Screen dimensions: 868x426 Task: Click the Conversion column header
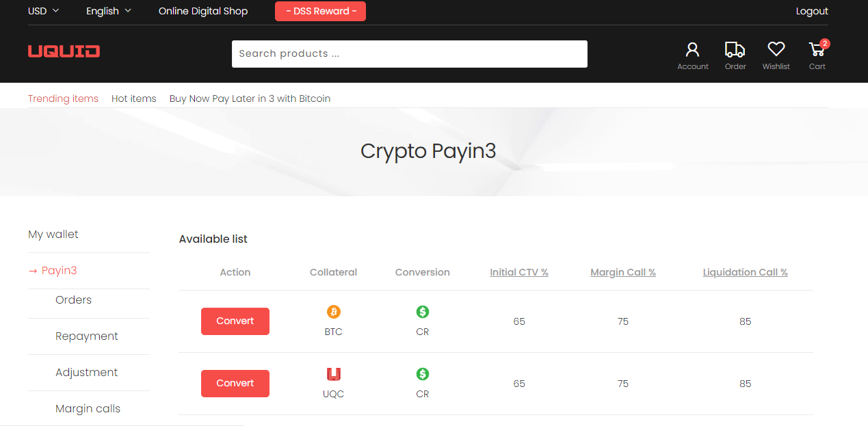423,272
